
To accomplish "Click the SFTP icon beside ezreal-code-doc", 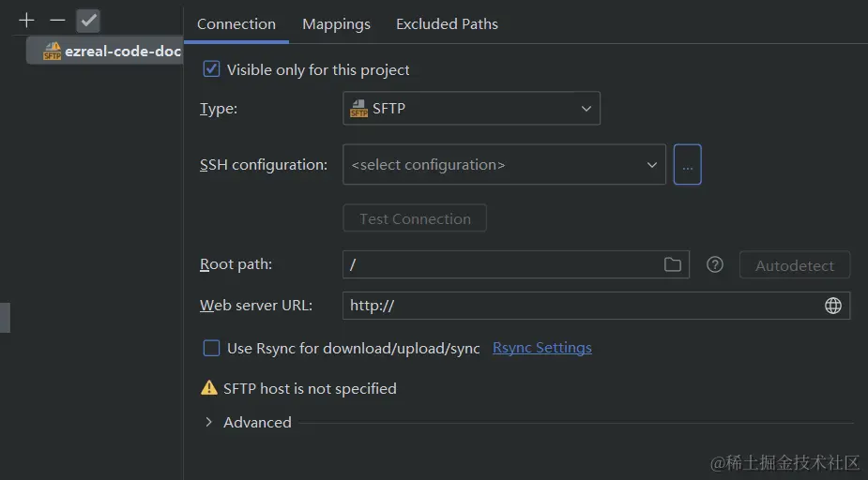I will coord(53,52).
